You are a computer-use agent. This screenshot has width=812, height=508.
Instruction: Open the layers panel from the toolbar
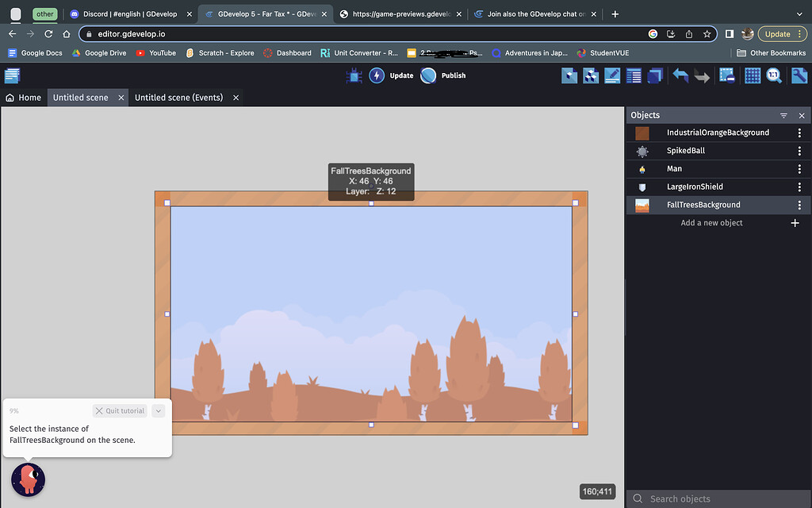click(x=655, y=75)
